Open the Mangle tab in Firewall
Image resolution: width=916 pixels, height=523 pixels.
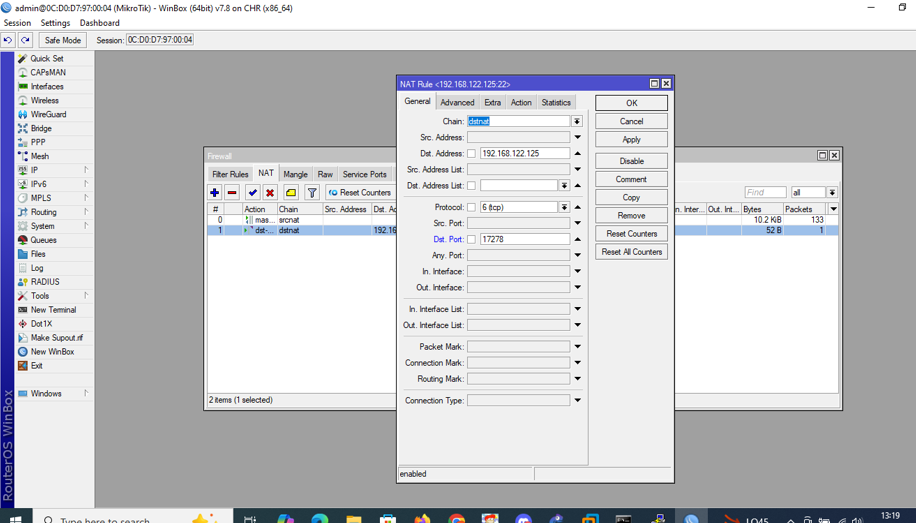click(x=295, y=174)
